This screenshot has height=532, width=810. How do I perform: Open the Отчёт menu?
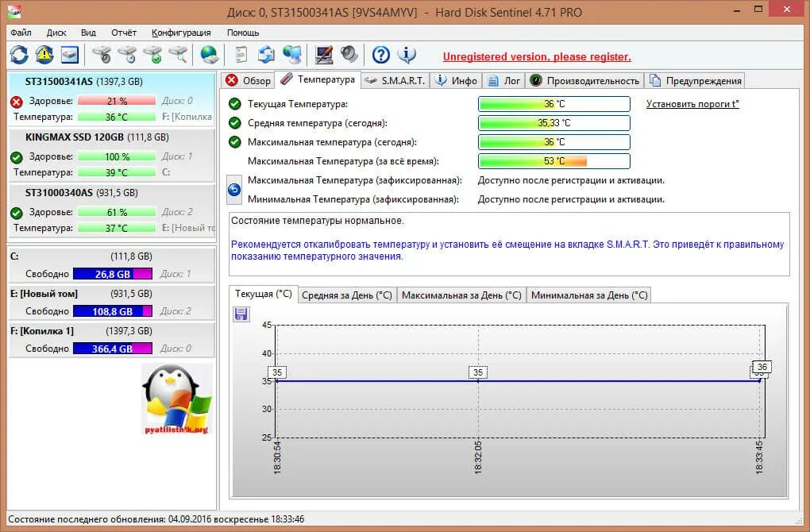[124, 33]
